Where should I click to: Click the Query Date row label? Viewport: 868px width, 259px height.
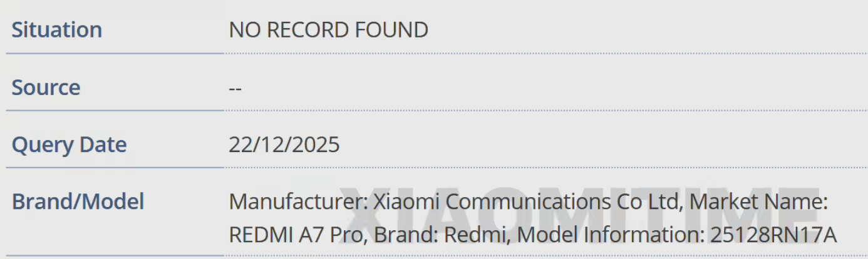pyautogui.click(x=69, y=145)
